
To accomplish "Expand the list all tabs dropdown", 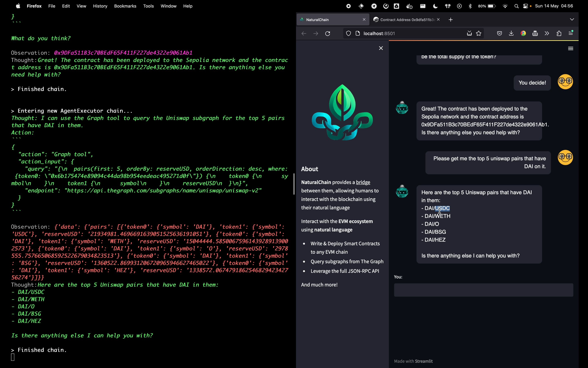I will tap(572, 19).
